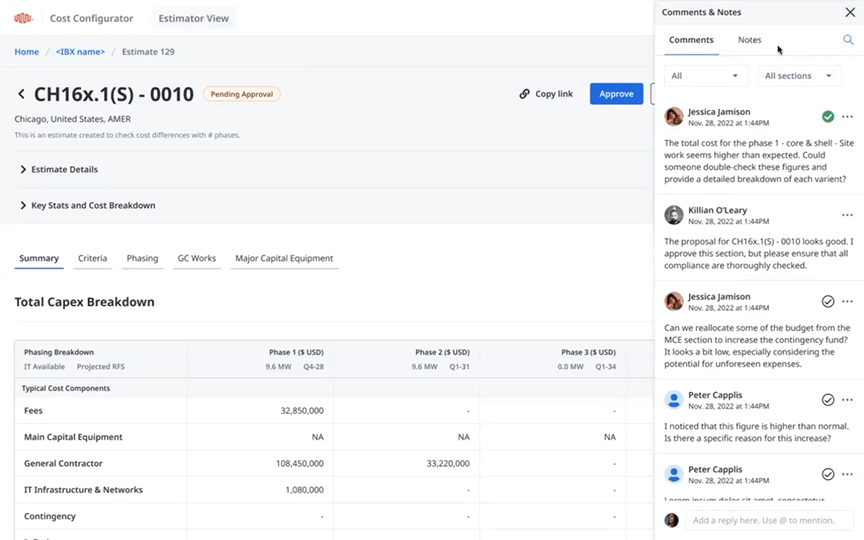Click the Estimate 129 breadcrumb

148,52
